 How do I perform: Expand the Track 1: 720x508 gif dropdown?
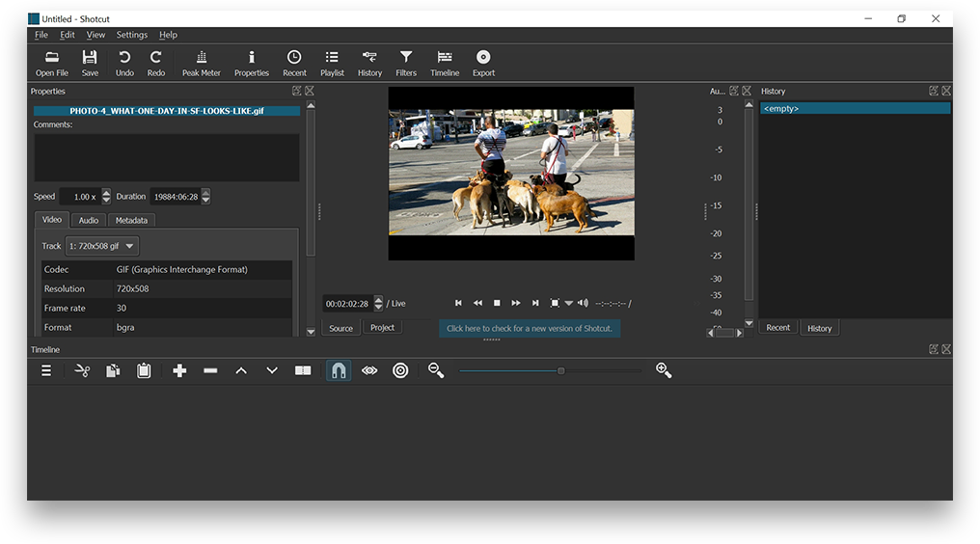coord(102,246)
